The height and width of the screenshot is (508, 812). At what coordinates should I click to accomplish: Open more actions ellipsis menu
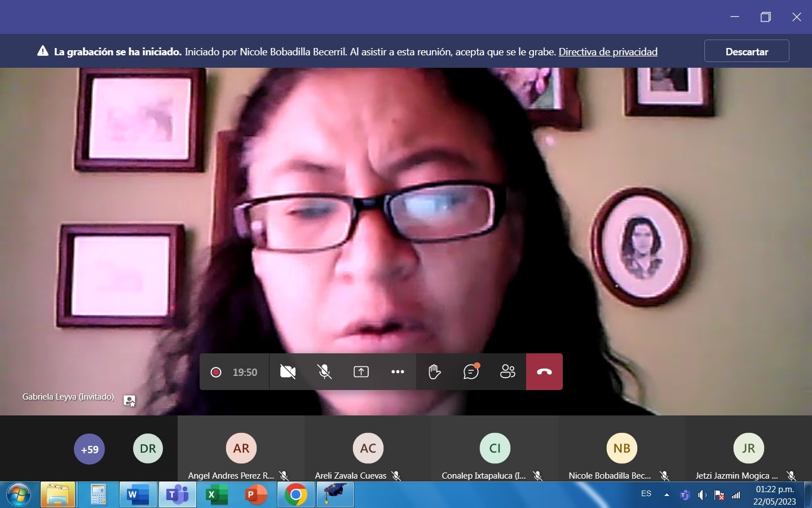pos(398,372)
